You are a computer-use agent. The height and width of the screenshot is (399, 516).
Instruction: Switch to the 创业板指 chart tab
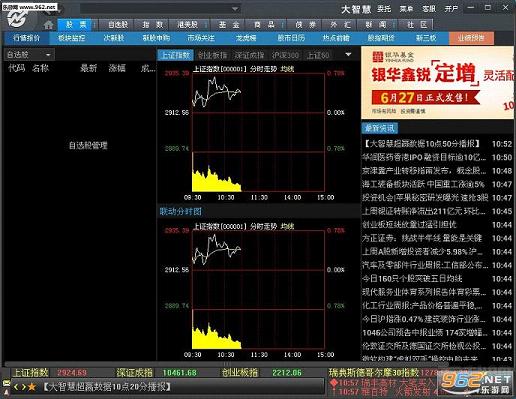212,55
